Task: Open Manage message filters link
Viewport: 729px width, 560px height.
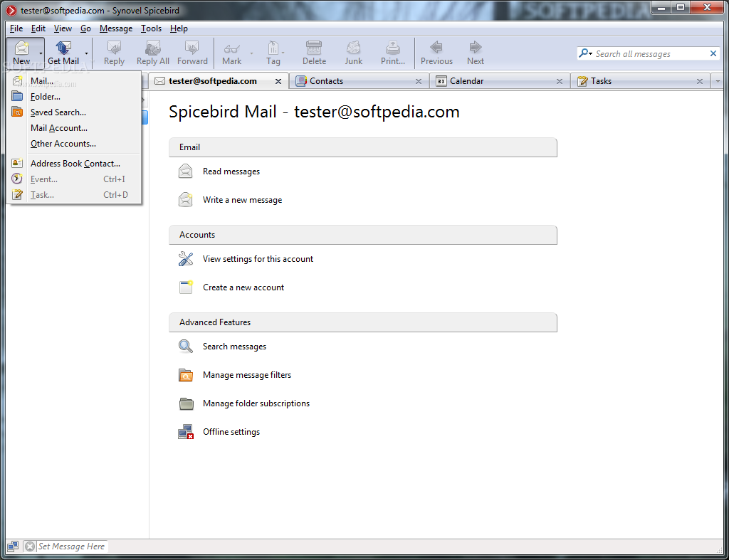Action: pyautogui.click(x=247, y=374)
